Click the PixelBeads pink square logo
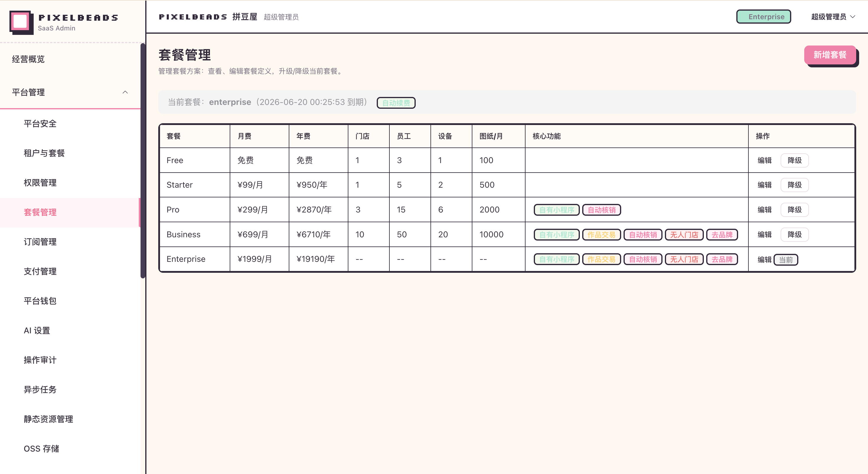 click(21, 22)
